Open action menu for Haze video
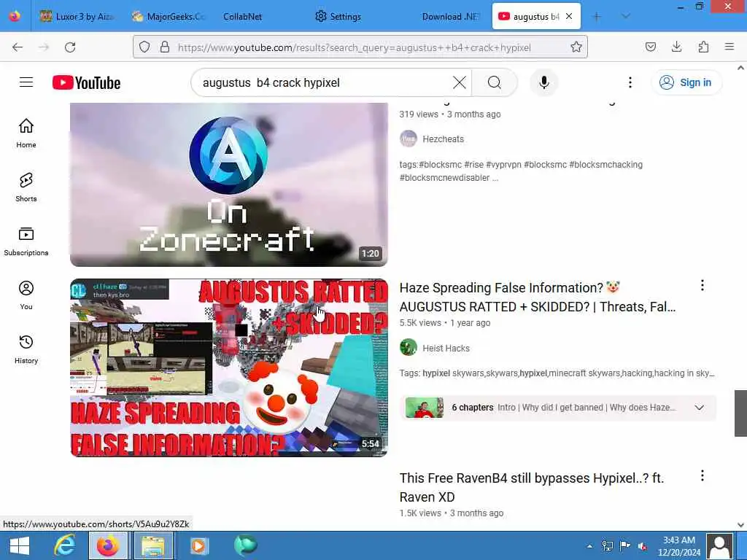Viewport: 747px width, 560px height. [703, 285]
